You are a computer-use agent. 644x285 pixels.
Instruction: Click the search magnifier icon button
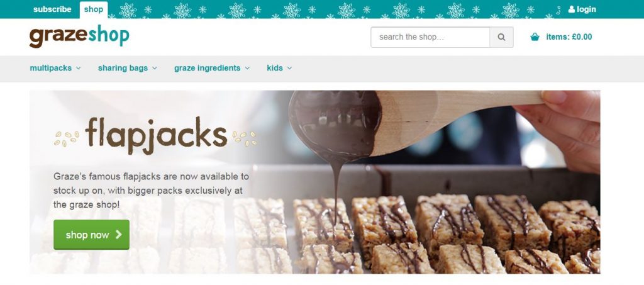point(501,37)
